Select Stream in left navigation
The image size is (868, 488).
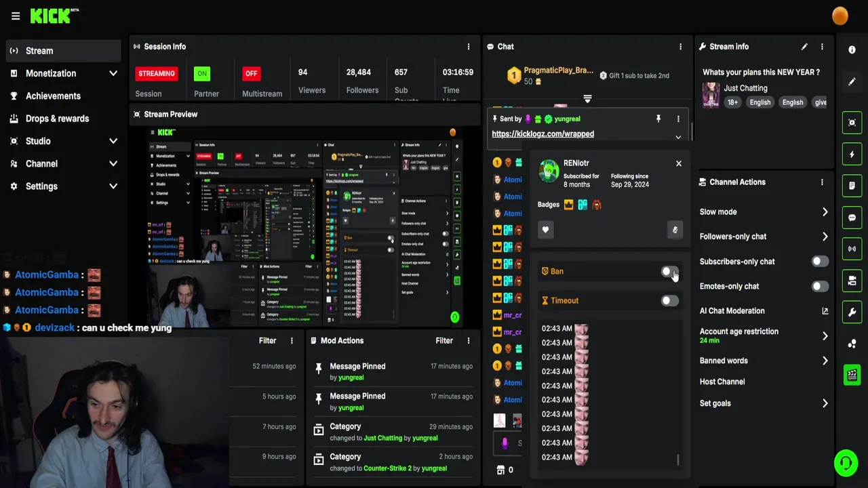62,51
